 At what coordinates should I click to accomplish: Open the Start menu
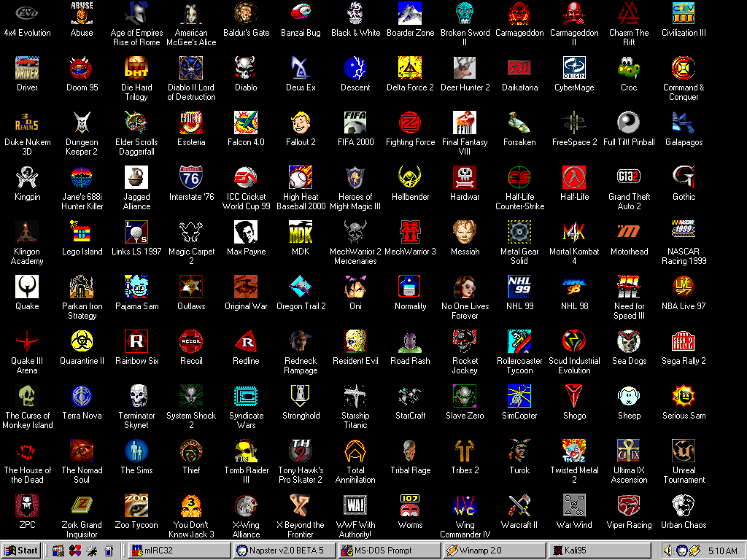pos(21,551)
